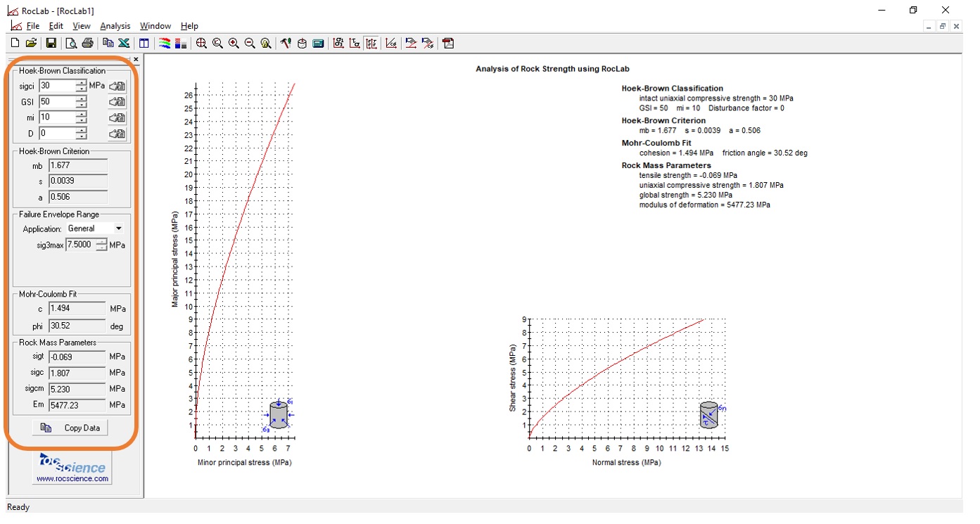980x524 pixels.
Task: Toggle the sidebar display toolbar icon
Action: point(144,44)
